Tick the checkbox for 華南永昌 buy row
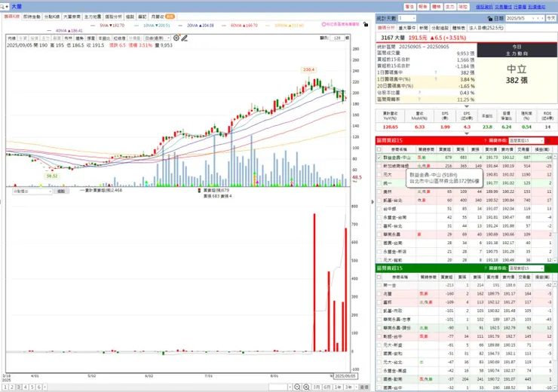The height and width of the screenshot is (392, 558). pyautogui.click(x=379, y=234)
